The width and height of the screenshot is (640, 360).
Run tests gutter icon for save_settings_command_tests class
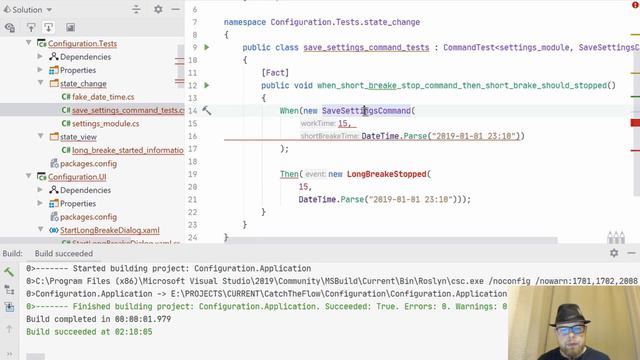click(207, 47)
